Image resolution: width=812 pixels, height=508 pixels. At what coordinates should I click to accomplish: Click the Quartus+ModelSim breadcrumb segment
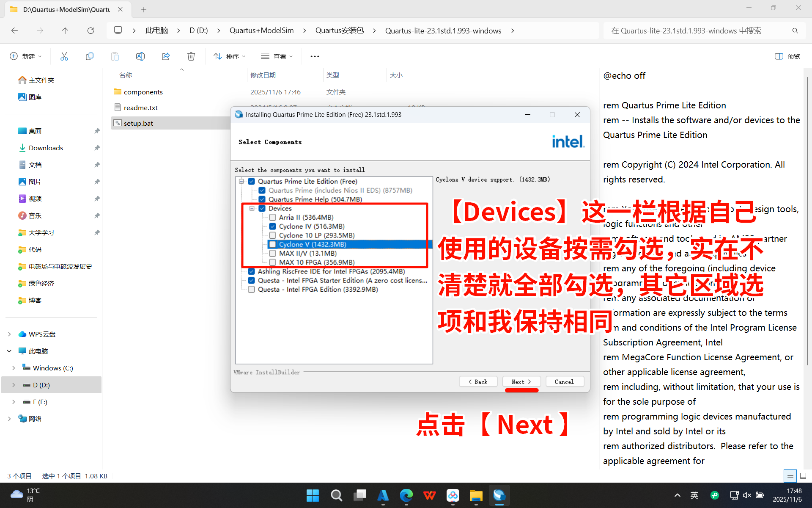pos(261,30)
